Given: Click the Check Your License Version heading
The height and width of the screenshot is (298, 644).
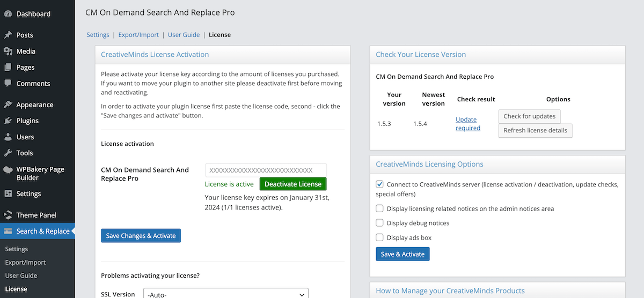Looking at the screenshot, I should click(x=421, y=55).
